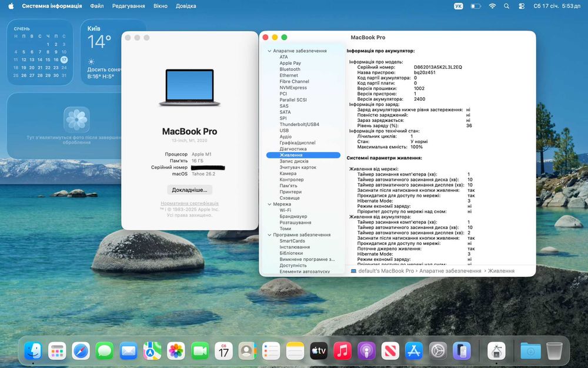Open Wi-Fi status in menu bar

pyautogui.click(x=492, y=6)
